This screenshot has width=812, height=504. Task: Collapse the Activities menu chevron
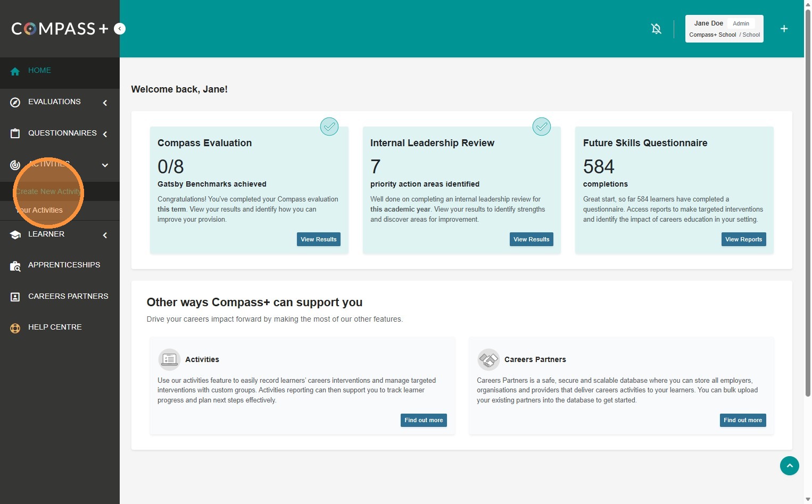pos(105,165)
